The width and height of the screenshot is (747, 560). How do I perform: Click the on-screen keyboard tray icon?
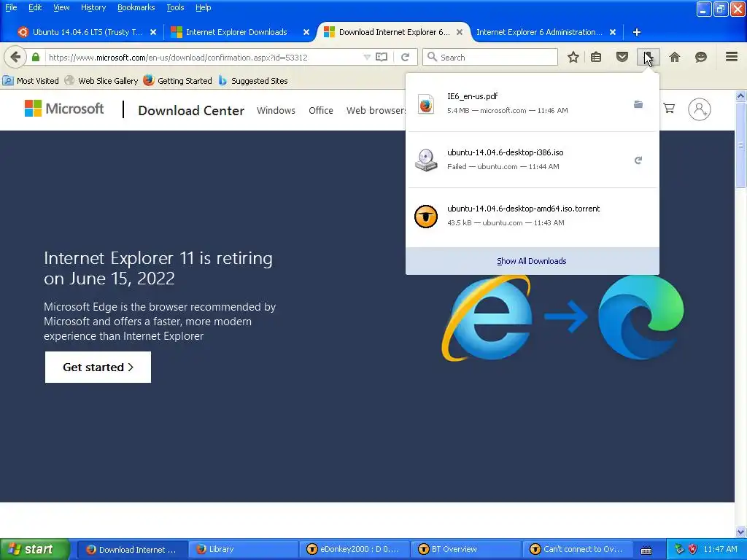coord(646,551)
